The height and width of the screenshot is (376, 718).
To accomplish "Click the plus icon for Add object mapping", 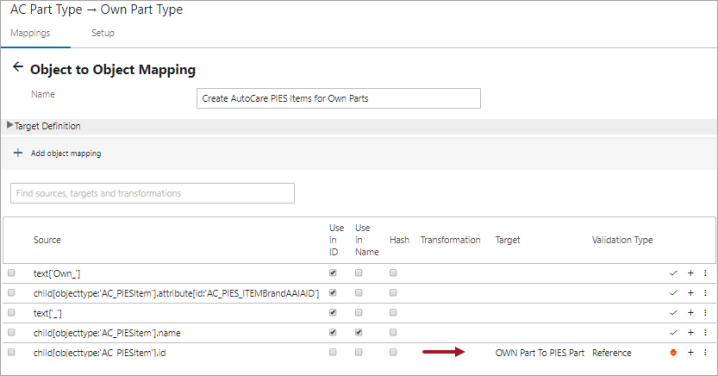I will 18,153.
